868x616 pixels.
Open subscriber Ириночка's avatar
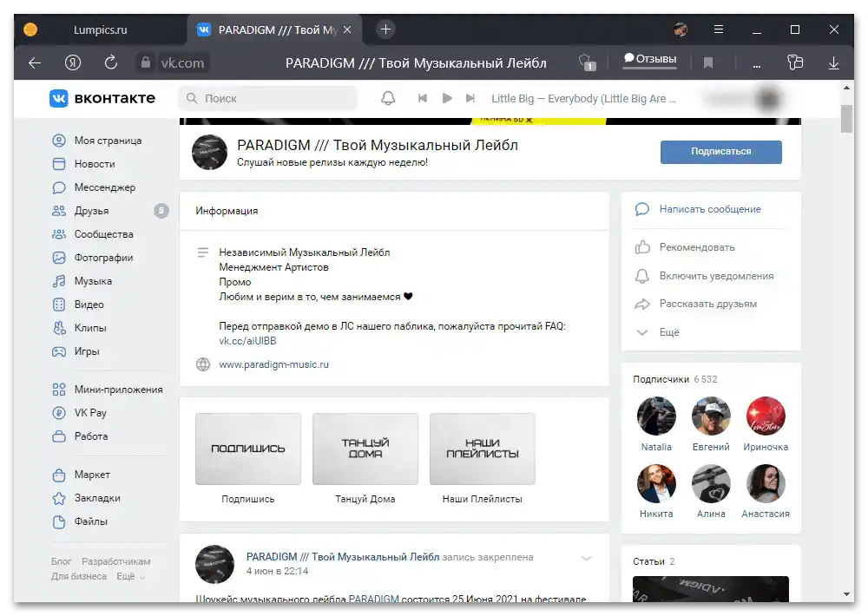766,416
